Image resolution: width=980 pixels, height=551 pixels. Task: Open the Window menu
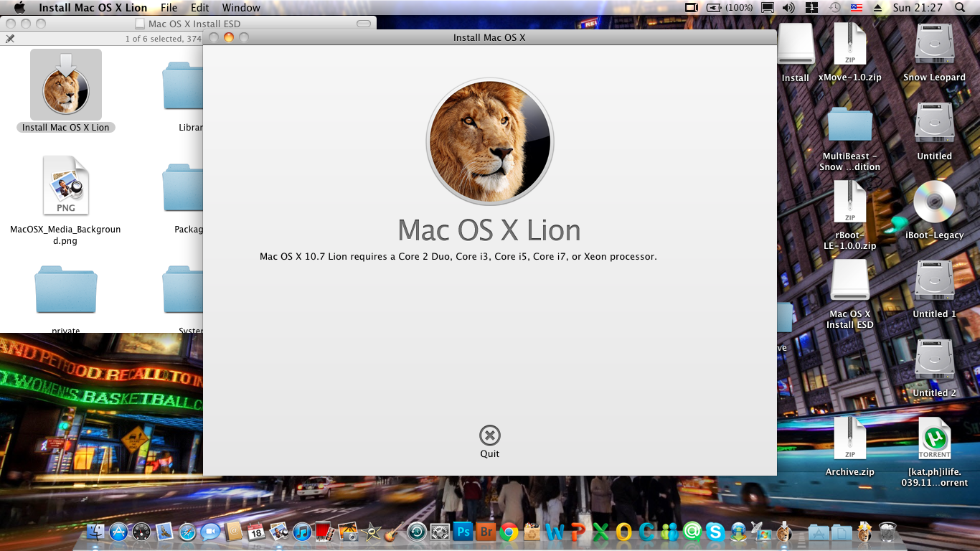pyautogui.click(x=241, y=8)
